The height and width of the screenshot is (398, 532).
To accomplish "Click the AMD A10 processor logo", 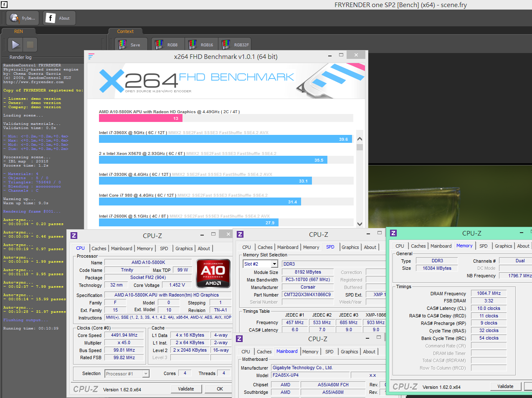I will (213, 273).
